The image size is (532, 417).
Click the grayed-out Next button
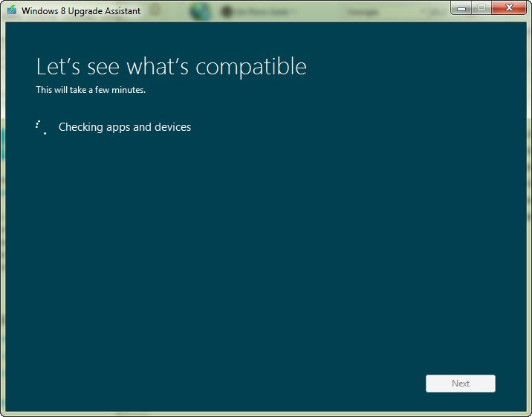[x=461, y=384]
